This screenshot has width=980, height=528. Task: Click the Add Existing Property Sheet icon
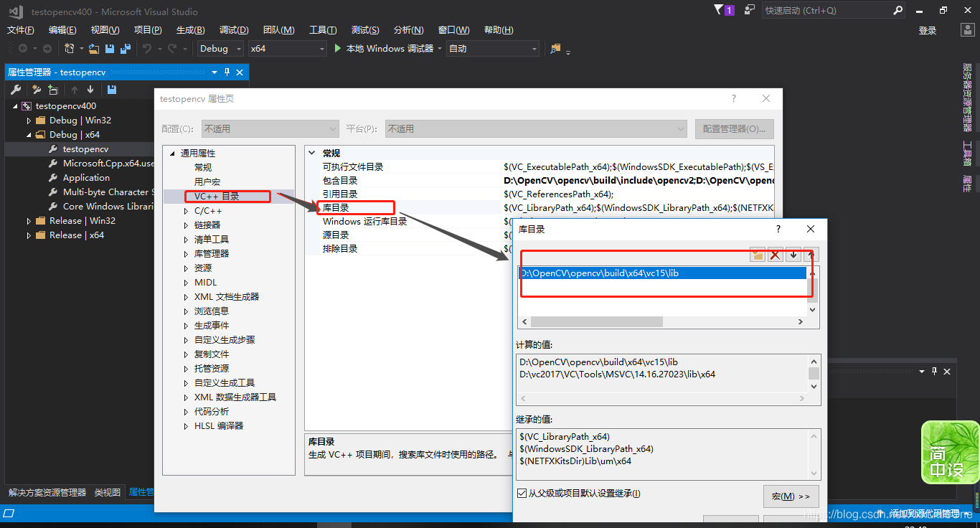(53, 90)
